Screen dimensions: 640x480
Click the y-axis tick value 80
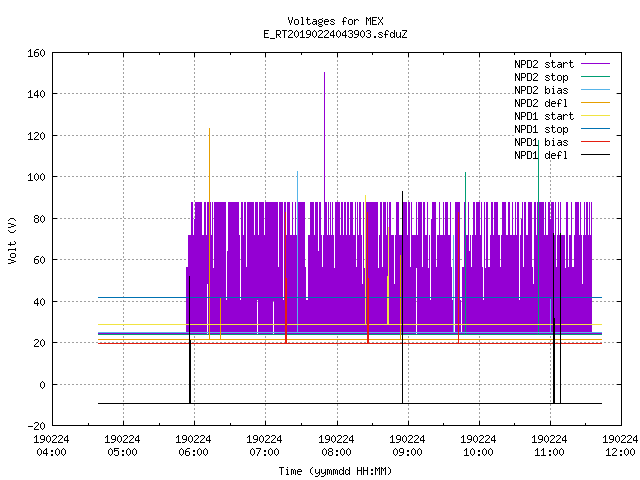(40, 219)
